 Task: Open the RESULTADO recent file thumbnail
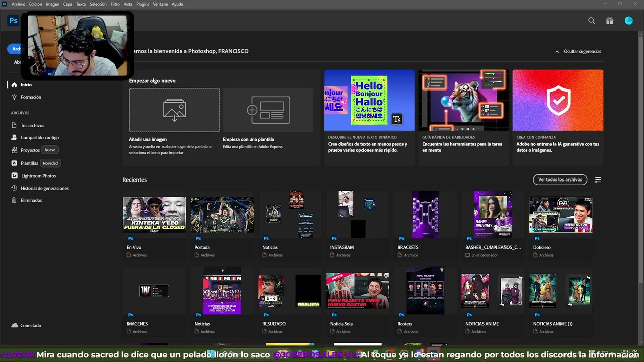tap(289, 291)
